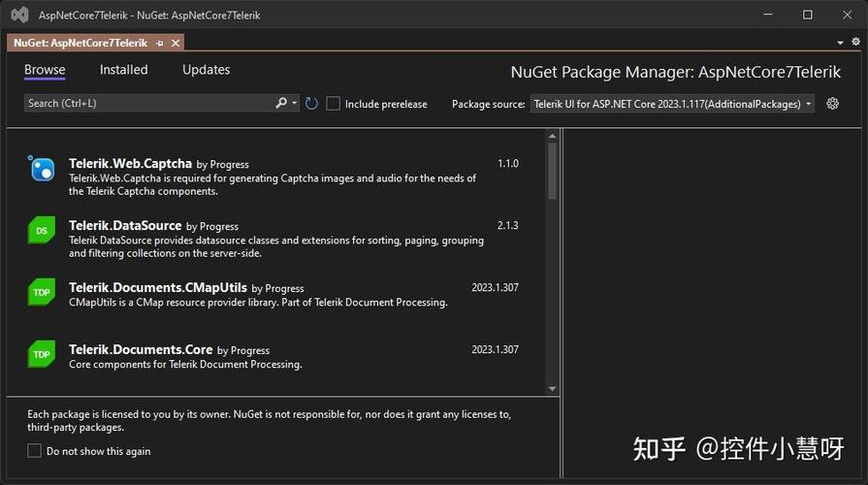Open the Package source dropdown

pos(672,104)
